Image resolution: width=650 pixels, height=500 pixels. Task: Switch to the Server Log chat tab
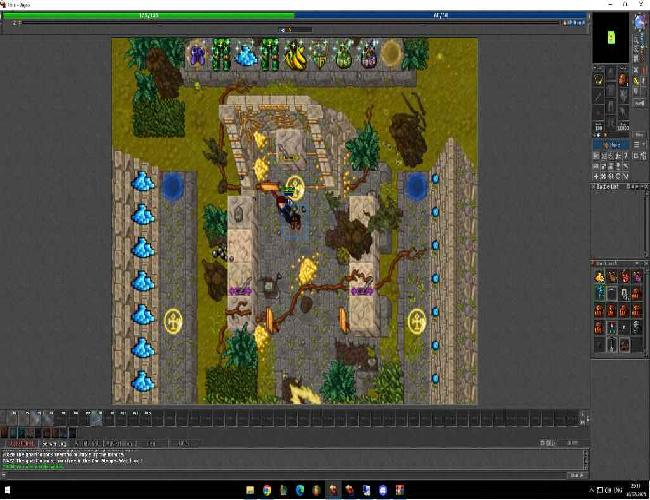[x=54, y=444]
